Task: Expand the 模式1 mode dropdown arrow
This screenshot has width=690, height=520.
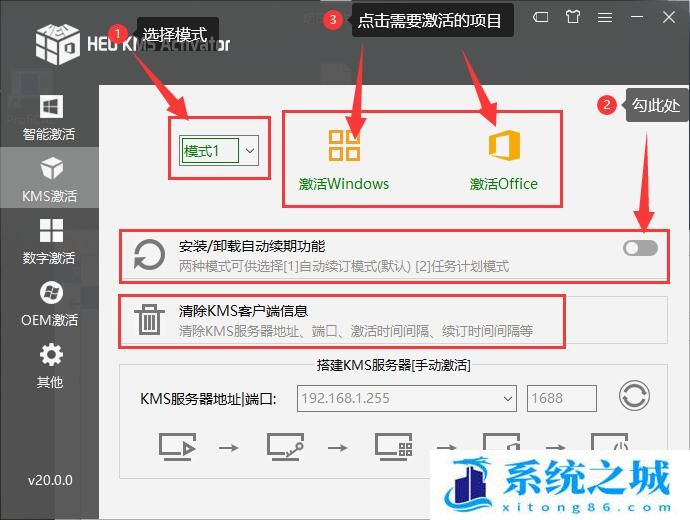Action: click(x=250, y=151)
